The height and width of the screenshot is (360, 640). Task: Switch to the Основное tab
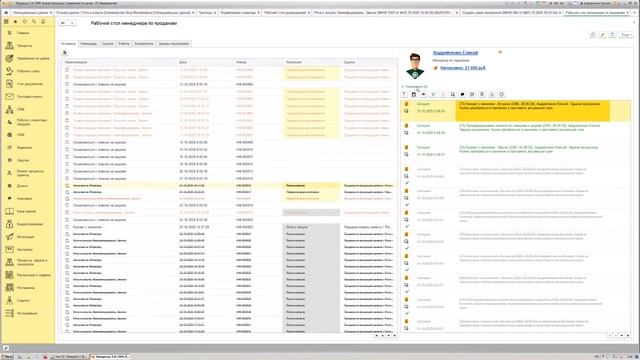pos(68,44)
